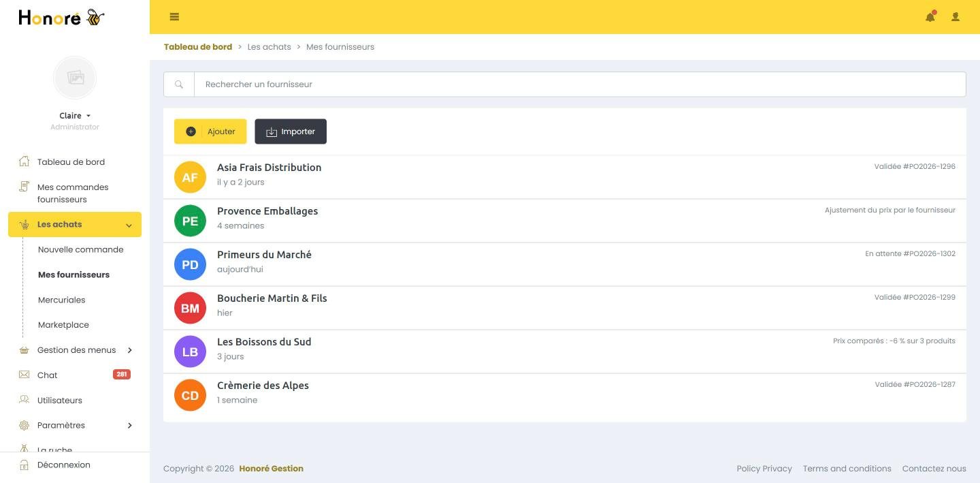Click the home icon beside Tableau de bord
Image resolution: width=980 pixels, height=483 pixels.
click(x=24, y=161)
